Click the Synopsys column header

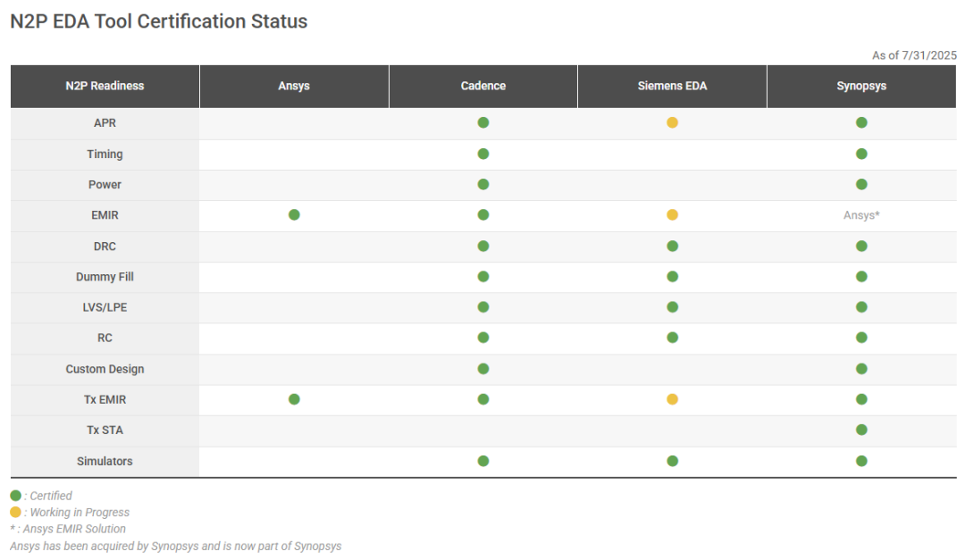[x=861, y=86]
